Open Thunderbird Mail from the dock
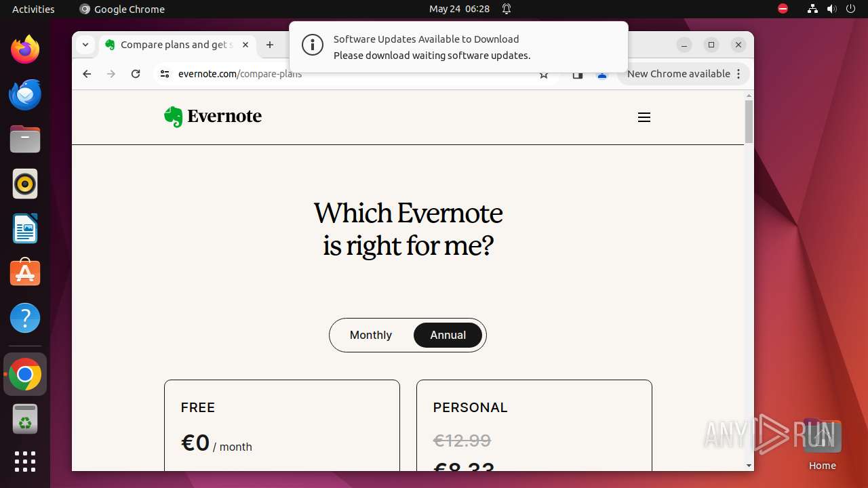The height and width of the screenshot is (488, 868). (25, 95)
